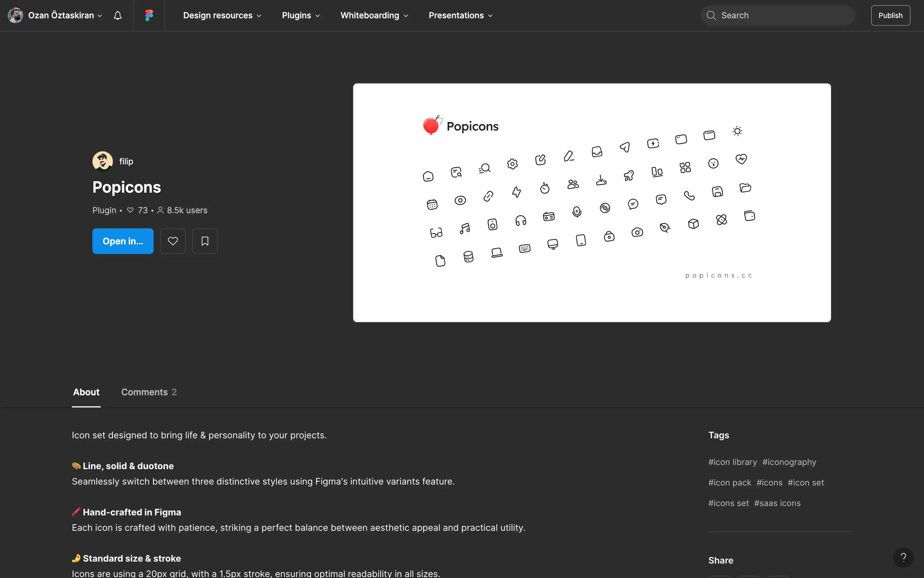
Task: Click the calendar icon in preview
Action: (x=432, y=205)
